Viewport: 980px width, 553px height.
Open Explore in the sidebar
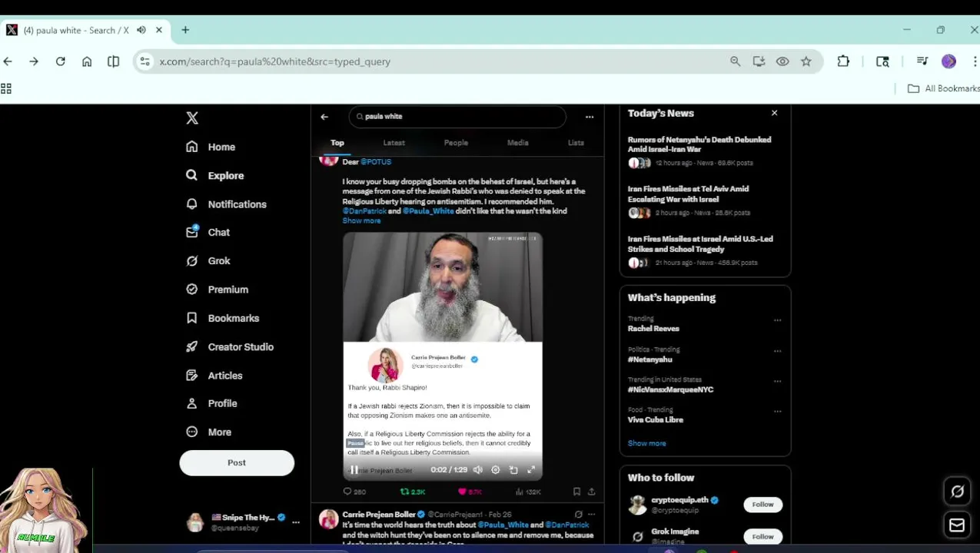click(x=215, y=175)
